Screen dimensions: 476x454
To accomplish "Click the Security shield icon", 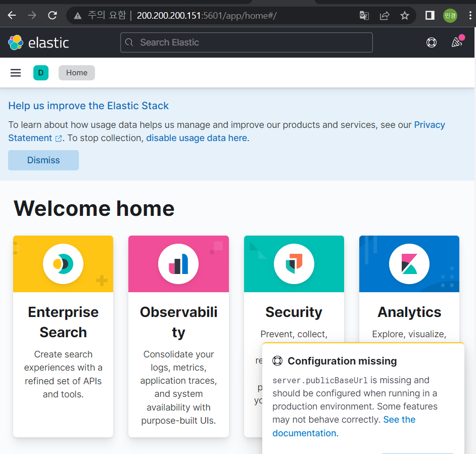I will point(294,264).
